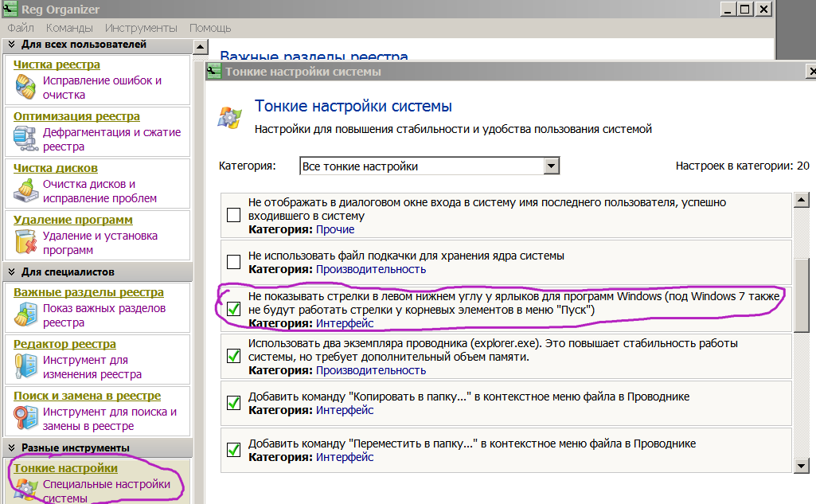Open the 'Поиск и замена в реестре' link
The image size is (816, 504).
[x=87, y=396]
